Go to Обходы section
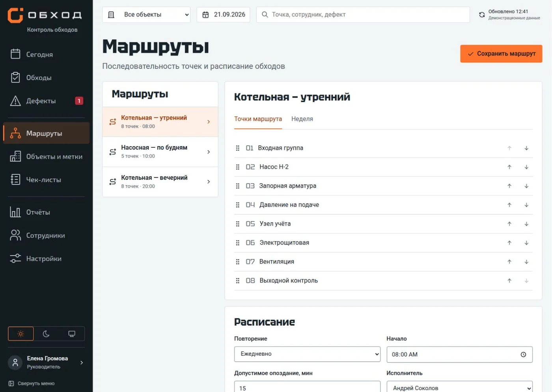 [x=46, y=78]
